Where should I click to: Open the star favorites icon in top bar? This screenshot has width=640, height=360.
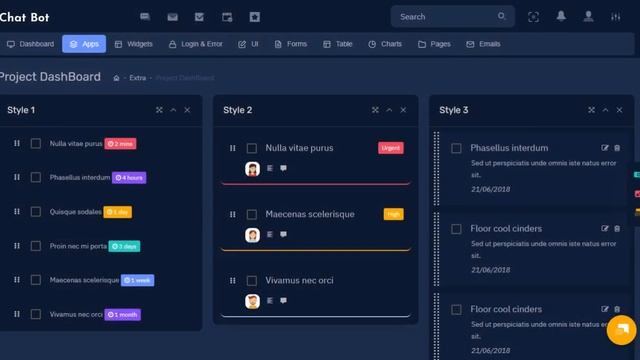pos(255,17)
